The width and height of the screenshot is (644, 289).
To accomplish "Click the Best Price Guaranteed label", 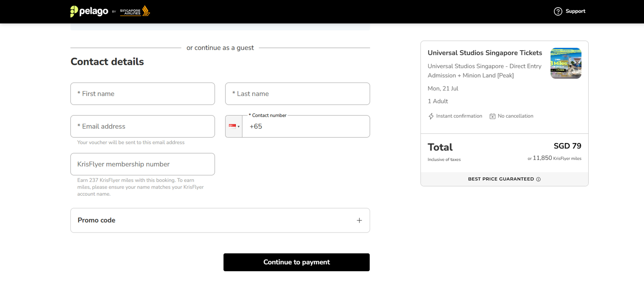I will click(501, 179).
